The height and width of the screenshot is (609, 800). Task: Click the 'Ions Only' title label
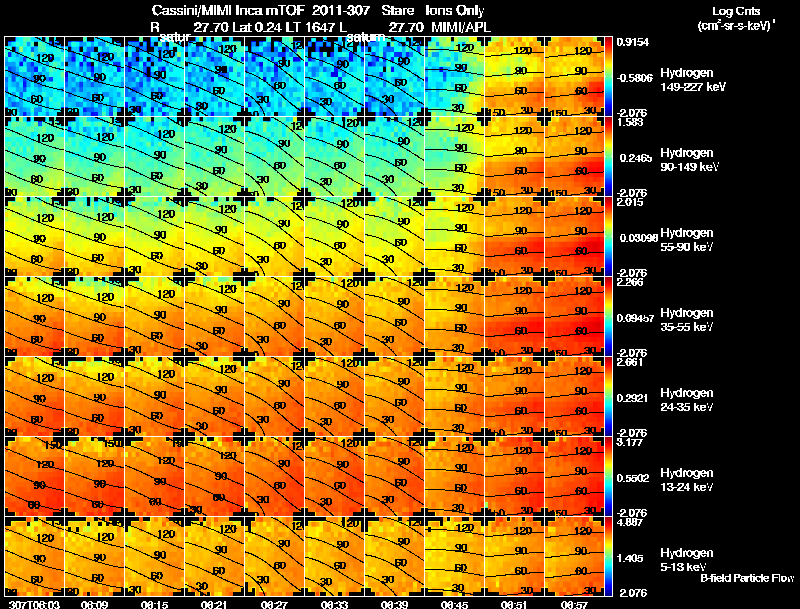click(x=455, y=11)
